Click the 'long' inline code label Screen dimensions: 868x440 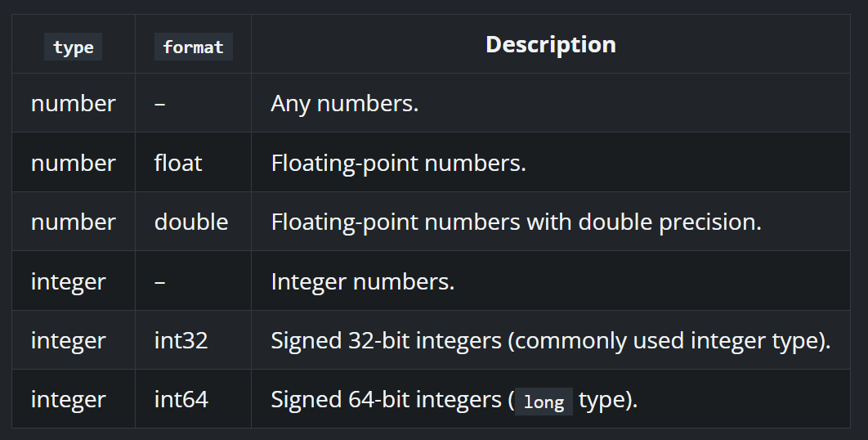[x=544, y=402]
